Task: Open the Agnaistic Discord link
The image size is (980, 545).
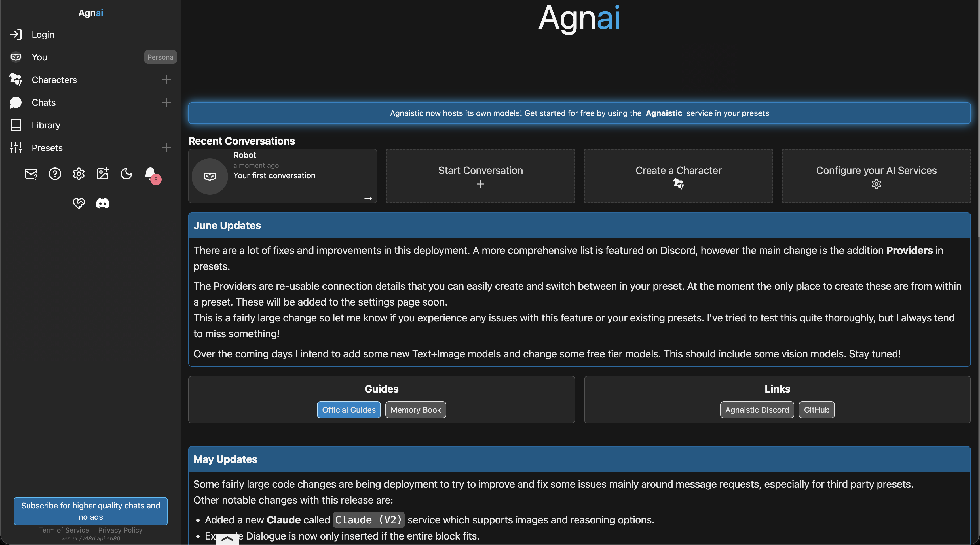Action: pyautogui.click(x=757, y=410)
